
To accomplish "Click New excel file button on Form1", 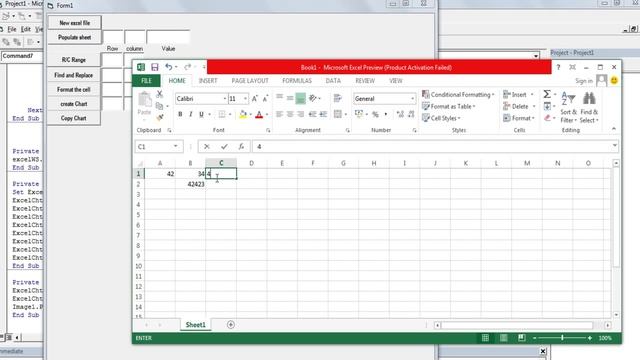I will [x=75, y=23].
